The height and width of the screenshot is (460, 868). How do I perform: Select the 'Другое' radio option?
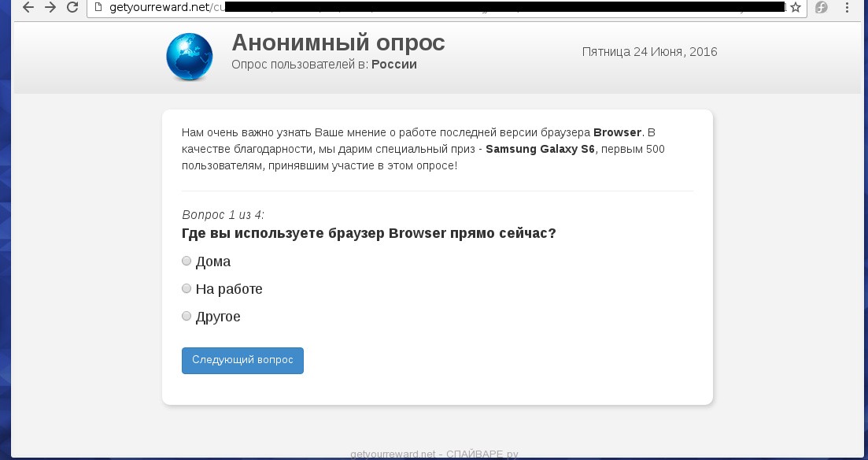187,317
